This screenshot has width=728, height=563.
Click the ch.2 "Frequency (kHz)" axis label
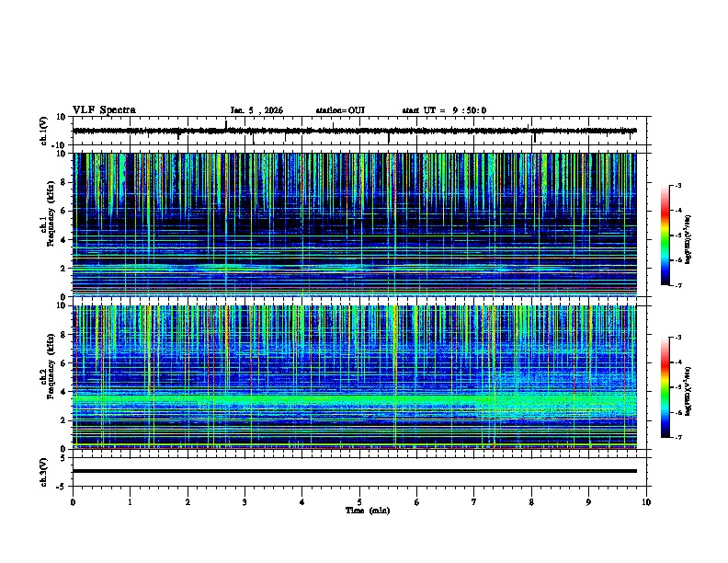(50, 366)
